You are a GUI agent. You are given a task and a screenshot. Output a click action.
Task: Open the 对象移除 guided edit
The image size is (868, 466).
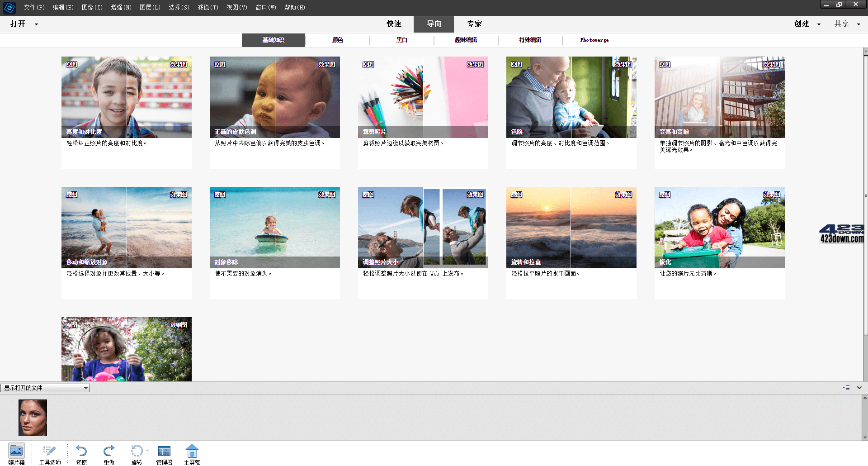click(x=274, y=228)
